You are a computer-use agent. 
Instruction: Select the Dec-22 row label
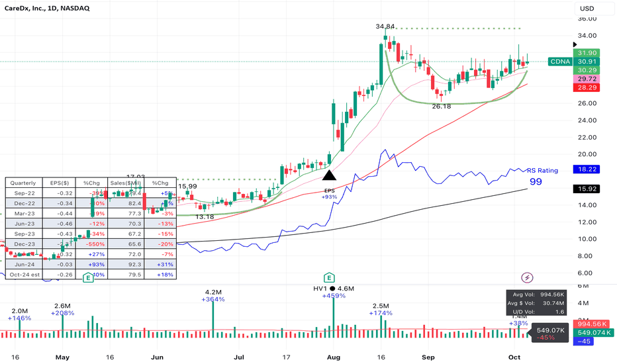(24, 203)
